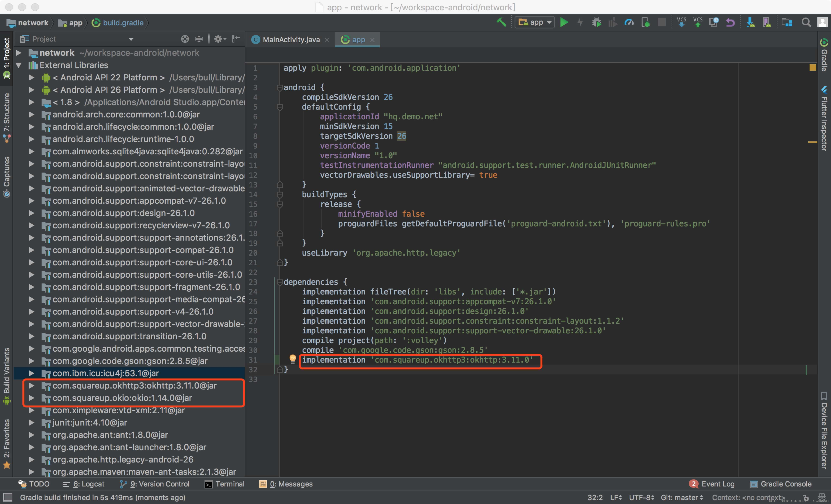
Task: Click the build.gradle breadcrumb
Action: [x=118, y=23]
